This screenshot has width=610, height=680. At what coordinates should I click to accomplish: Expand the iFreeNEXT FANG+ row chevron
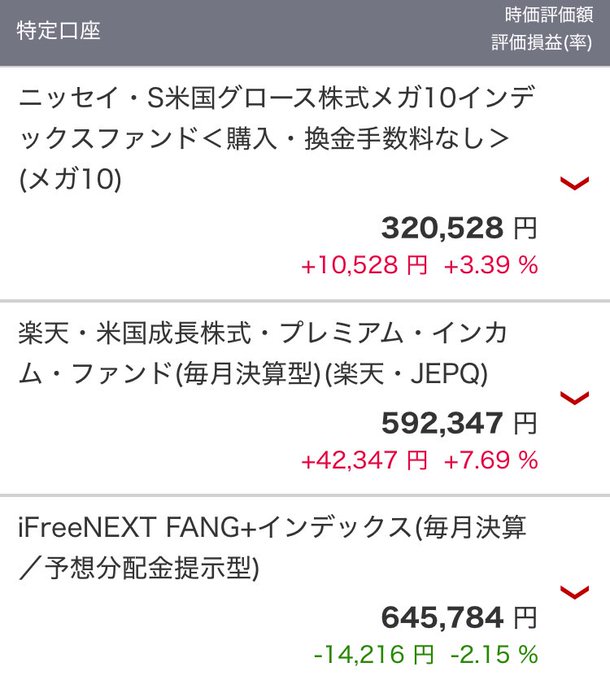(x=575, y=592)
